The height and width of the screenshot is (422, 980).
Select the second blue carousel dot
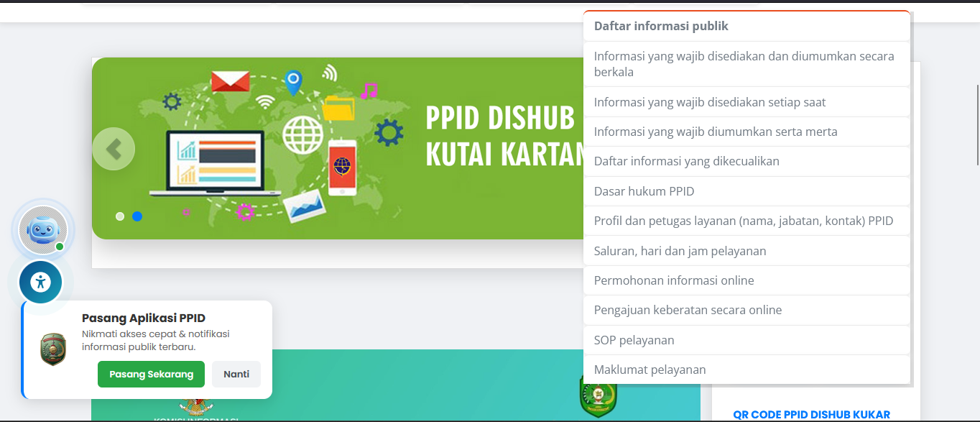coord(137,216)
